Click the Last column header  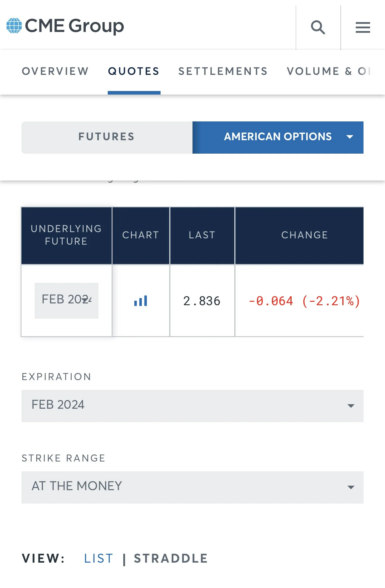[x=202, y=235]
